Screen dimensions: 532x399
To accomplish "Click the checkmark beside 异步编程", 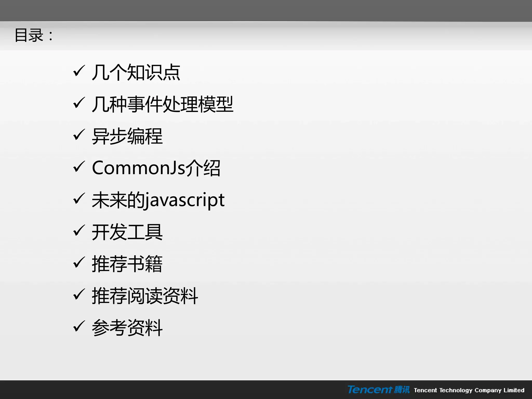I will click(x=79, y=135).
